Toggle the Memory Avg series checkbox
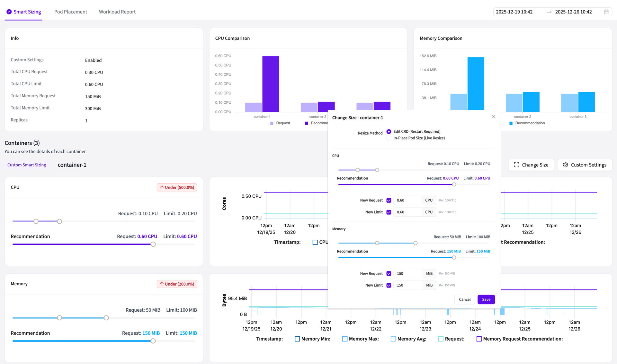The height and width of the screenshot is (364, 617). coord(393,339)
